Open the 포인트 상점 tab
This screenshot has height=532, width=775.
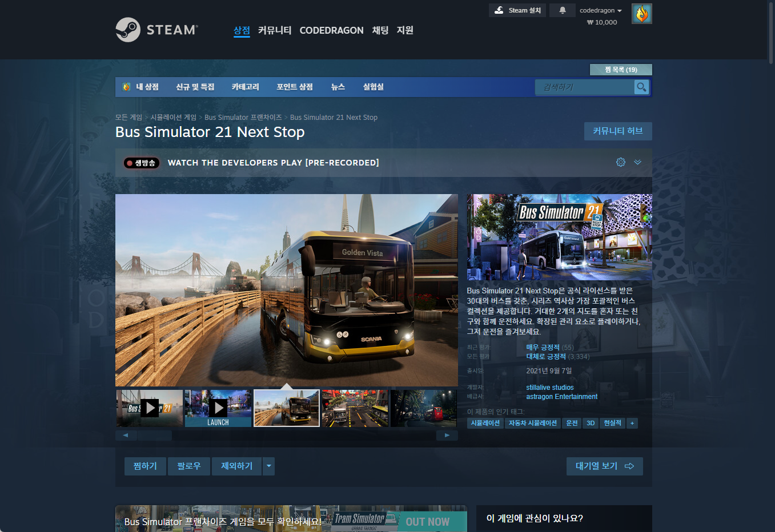coord(295,87)
